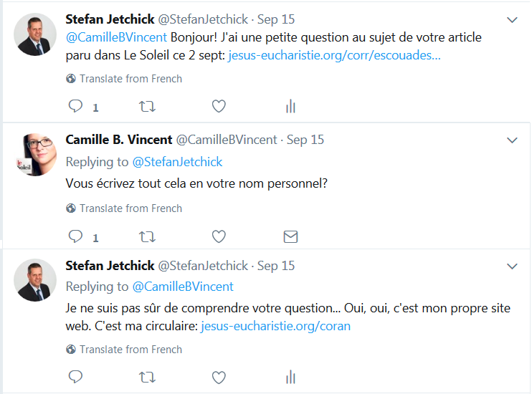Like Camille B. Vincent's tweet

coord(219,236)
